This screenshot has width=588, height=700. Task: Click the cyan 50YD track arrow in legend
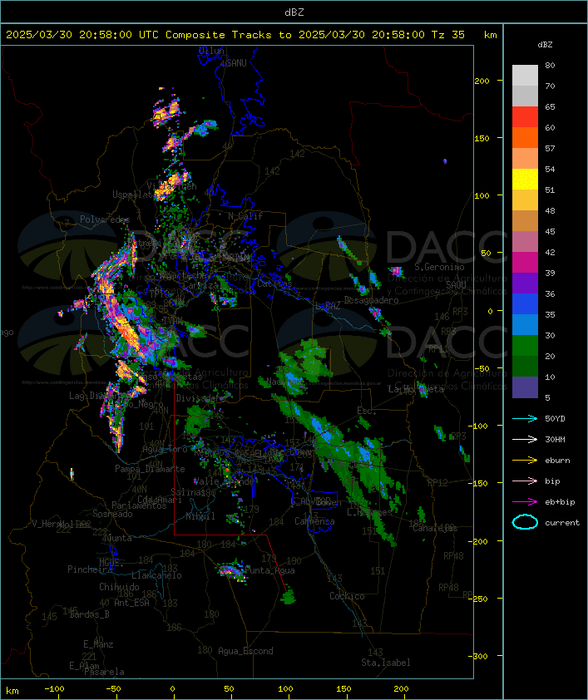tap(525, 418)
